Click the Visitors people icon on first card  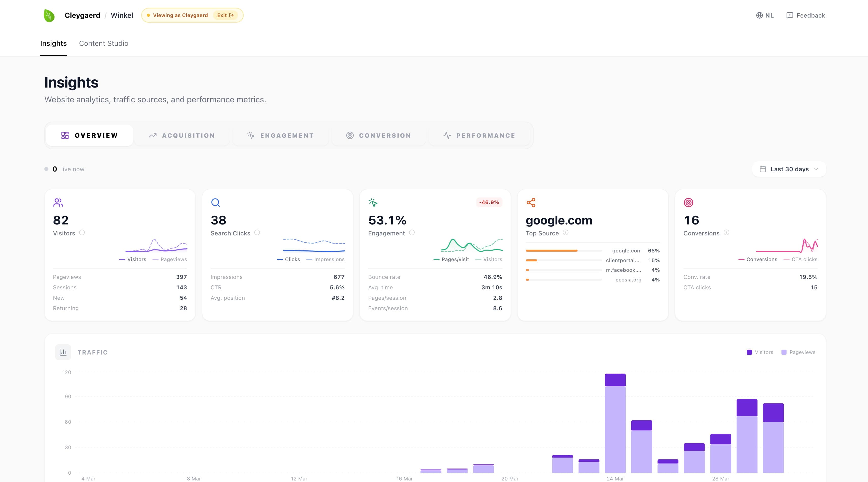pos(58,202)
